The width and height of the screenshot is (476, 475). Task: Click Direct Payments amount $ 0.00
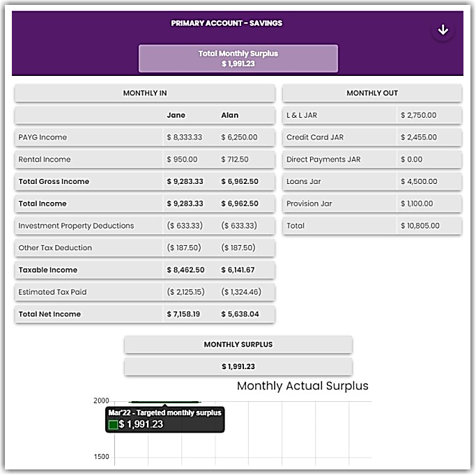[x=411, y=159]
